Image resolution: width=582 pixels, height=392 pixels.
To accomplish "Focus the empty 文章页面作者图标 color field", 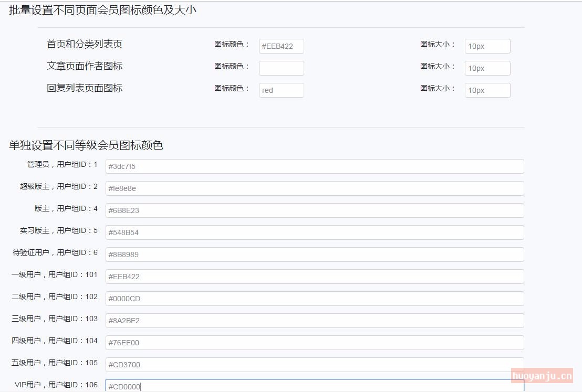I will 281,68.
